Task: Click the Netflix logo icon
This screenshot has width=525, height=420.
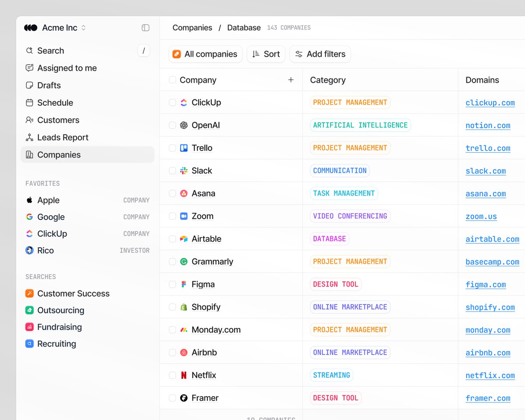Action: pos(184,375)
